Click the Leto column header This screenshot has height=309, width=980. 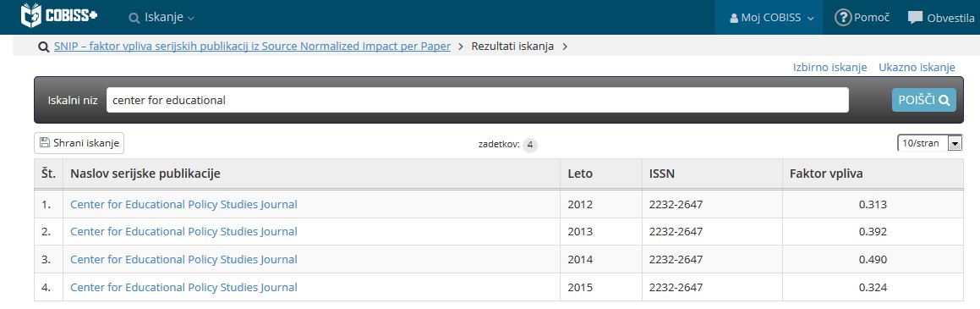[580, 174]
